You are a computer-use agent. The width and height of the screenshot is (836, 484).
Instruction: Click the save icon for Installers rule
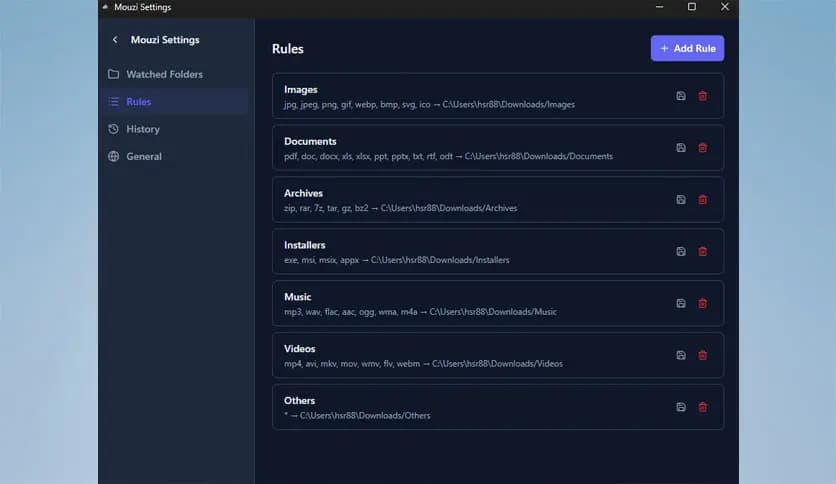point(681,251)
